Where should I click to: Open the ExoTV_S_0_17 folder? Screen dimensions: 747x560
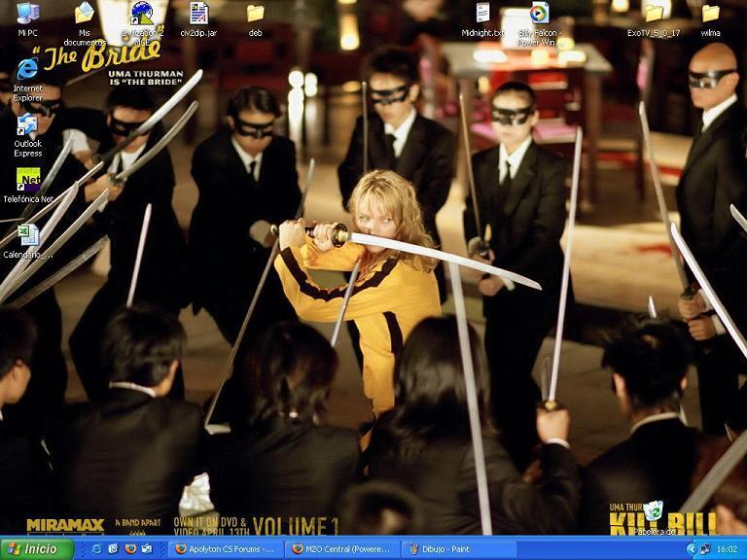click(654, 15)
